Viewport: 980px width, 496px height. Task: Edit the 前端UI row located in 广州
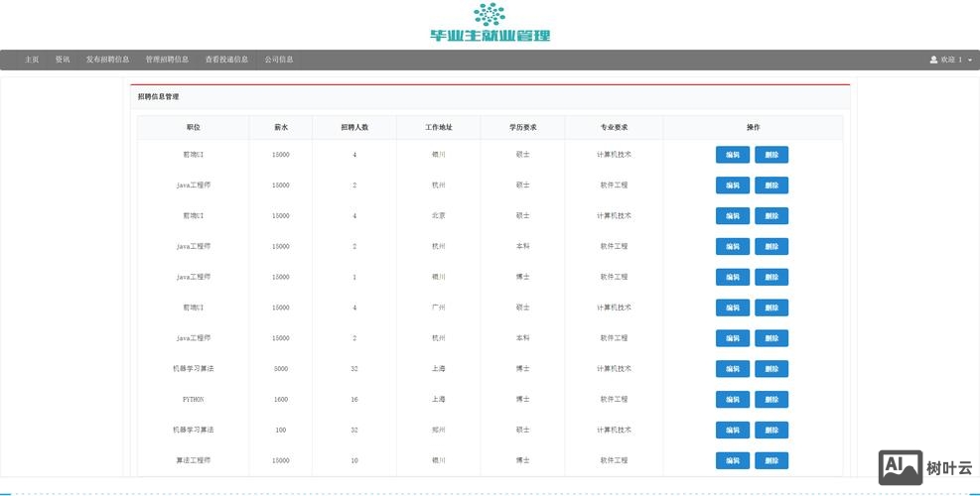[733, 308]
